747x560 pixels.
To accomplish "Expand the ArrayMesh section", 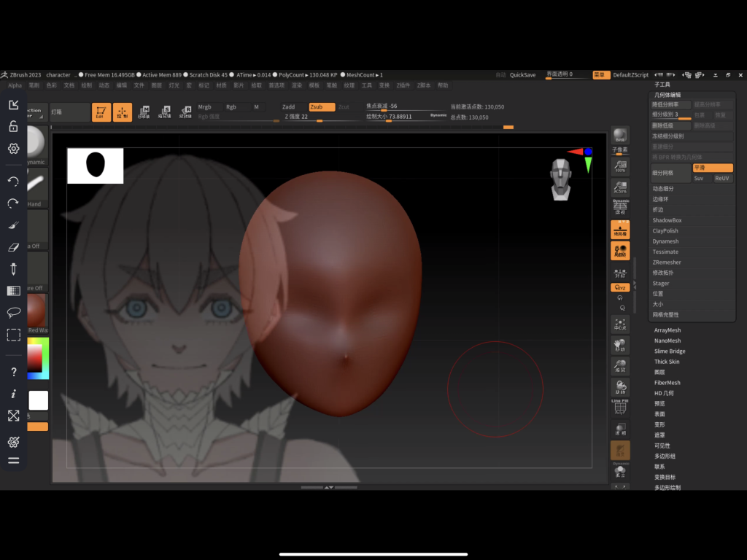I will click(667, 330).
